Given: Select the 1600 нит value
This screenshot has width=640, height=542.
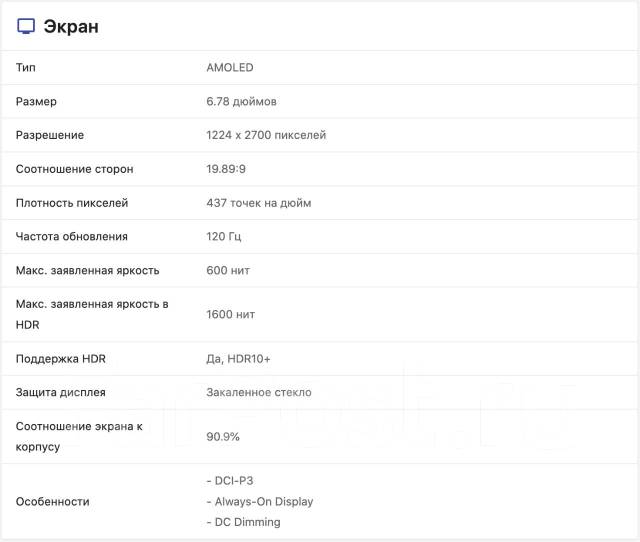Looking at the screenshot, I should (231, 314).
